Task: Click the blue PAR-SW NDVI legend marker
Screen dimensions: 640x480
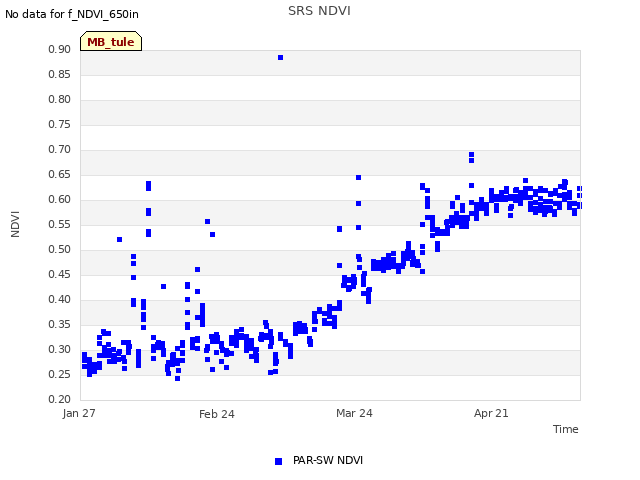Action: (278, 461)
